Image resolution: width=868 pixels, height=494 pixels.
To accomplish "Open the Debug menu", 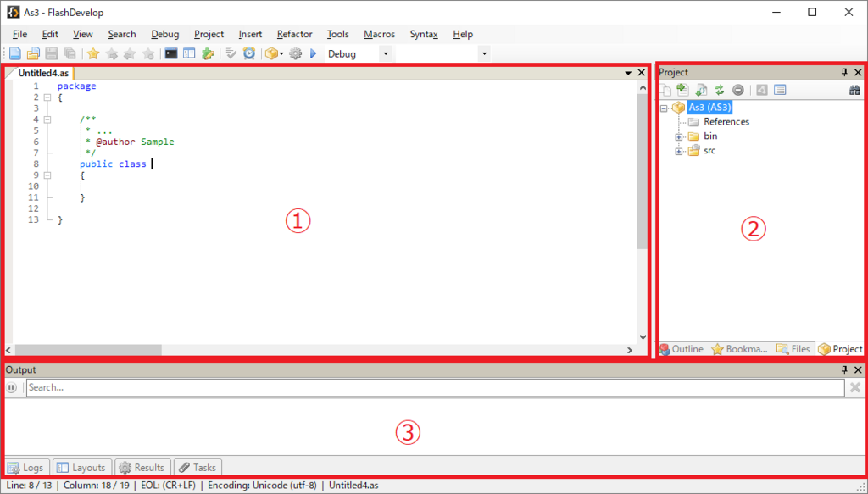I will click(x=165, y=34).
